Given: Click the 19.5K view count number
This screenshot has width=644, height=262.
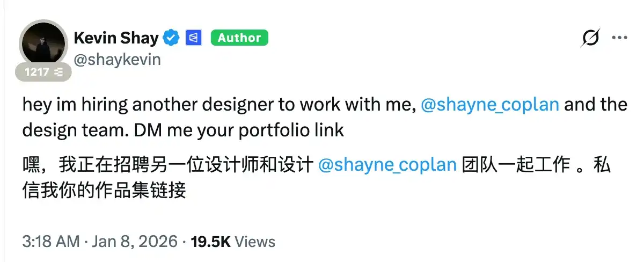Looking at the screenshot, I should (209, 242).
